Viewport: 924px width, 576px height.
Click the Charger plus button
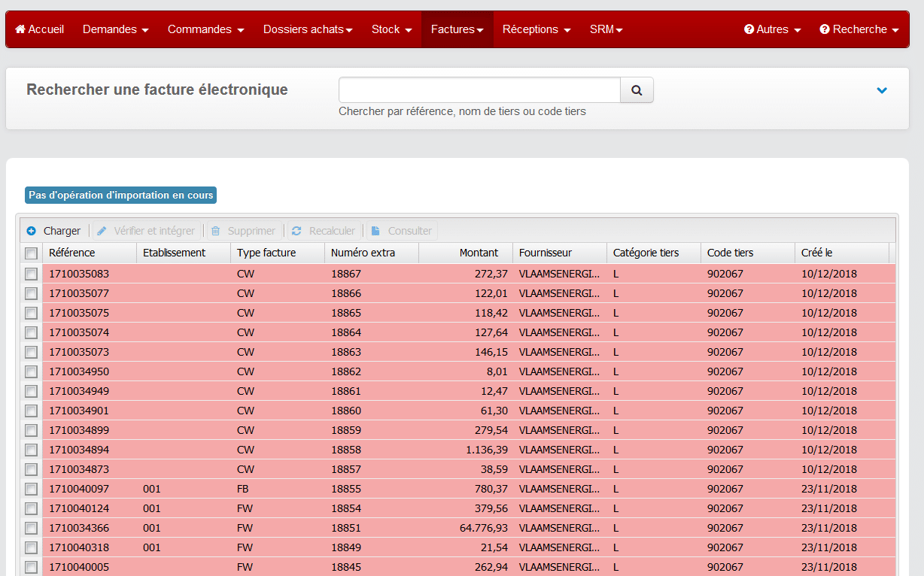coord(53,231)
